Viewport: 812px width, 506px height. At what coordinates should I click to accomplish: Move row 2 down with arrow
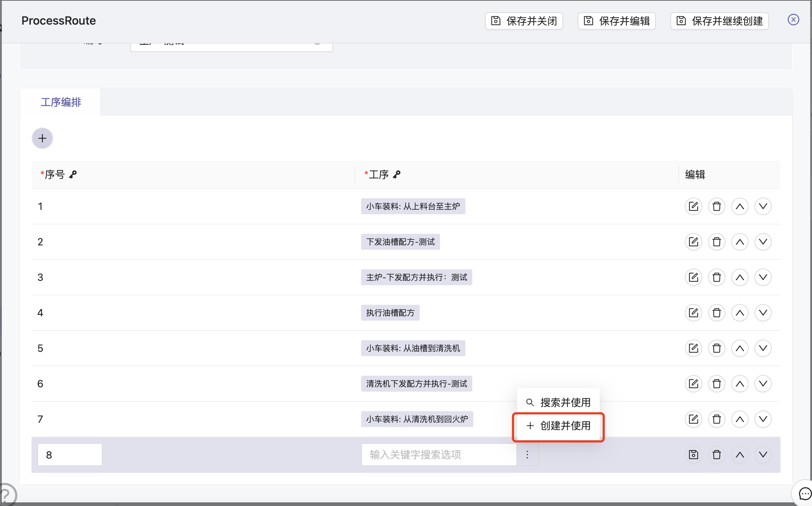(763, 242)
